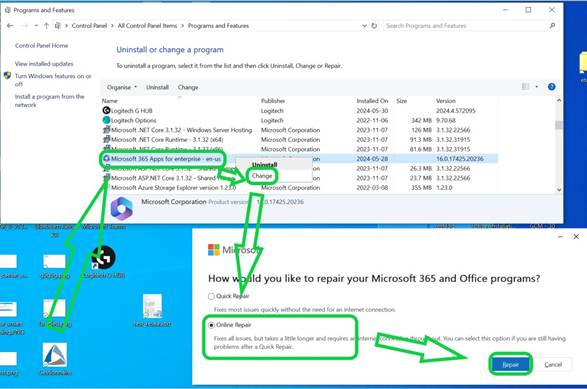Change the list view layout icon

(526, 87)
